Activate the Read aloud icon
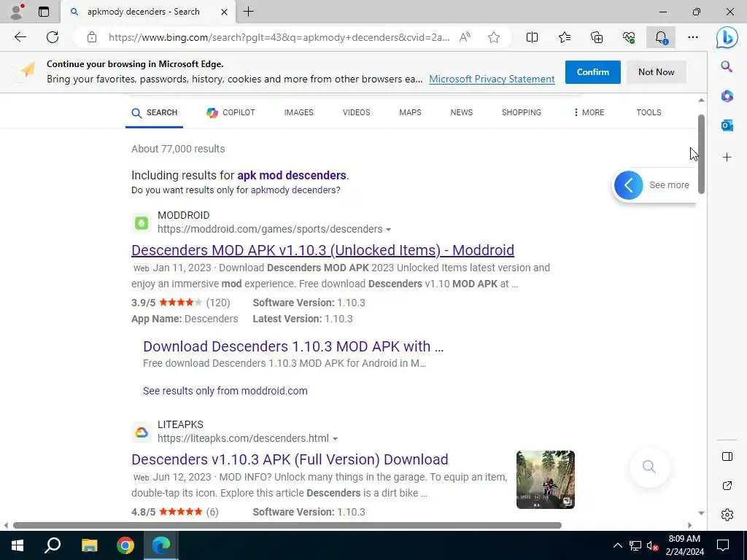This screenshot has height=560, width=747. (465, 37)
